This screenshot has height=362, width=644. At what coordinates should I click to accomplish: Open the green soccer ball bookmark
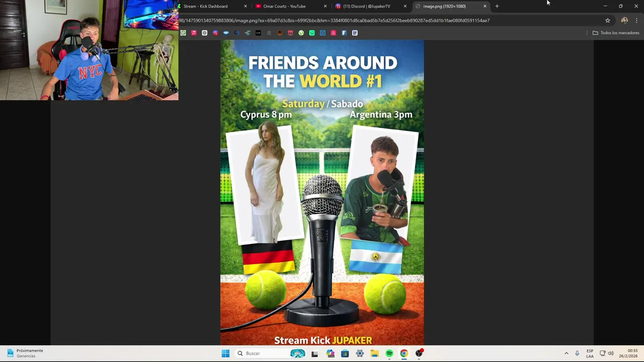(x=183, y=33)
